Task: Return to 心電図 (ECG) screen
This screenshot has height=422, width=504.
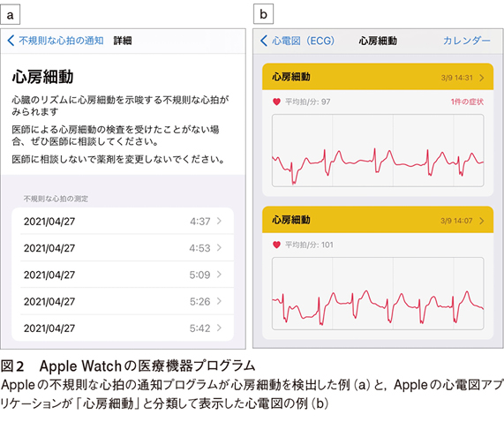Action: point(303,41)
